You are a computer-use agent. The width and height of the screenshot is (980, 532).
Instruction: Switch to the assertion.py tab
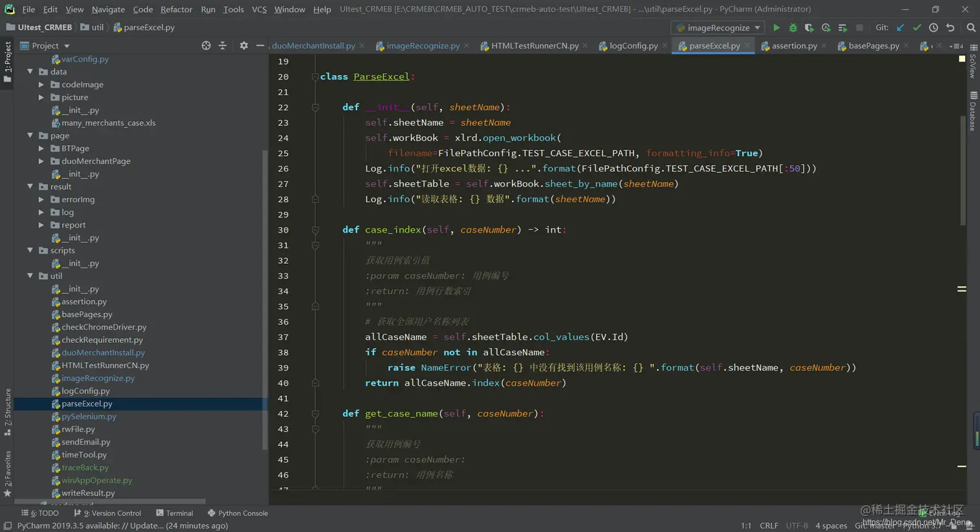[x=793, y=46]
